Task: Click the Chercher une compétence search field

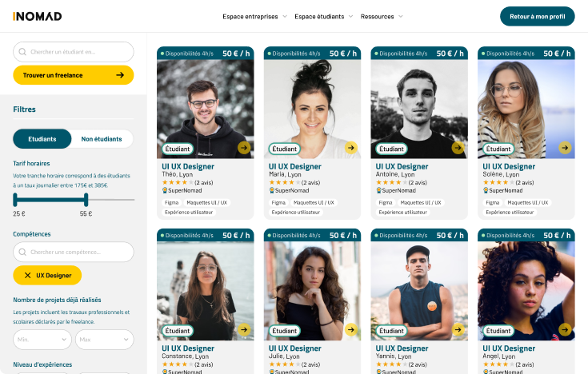Action: click(74, 252)
